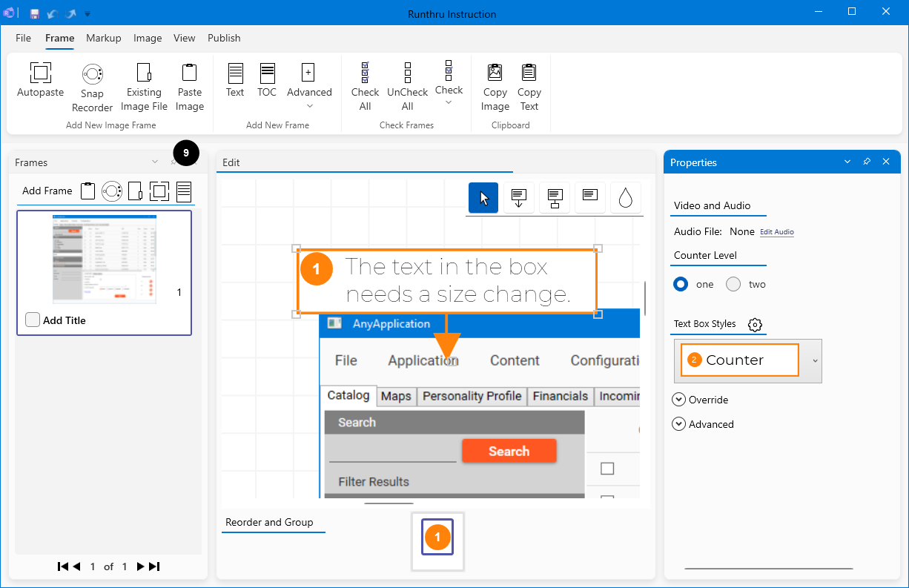The height and width of the screenshot is (588, 909).
Task: Start the Snap Recorder tool
Action: click(x=92, y=74)
